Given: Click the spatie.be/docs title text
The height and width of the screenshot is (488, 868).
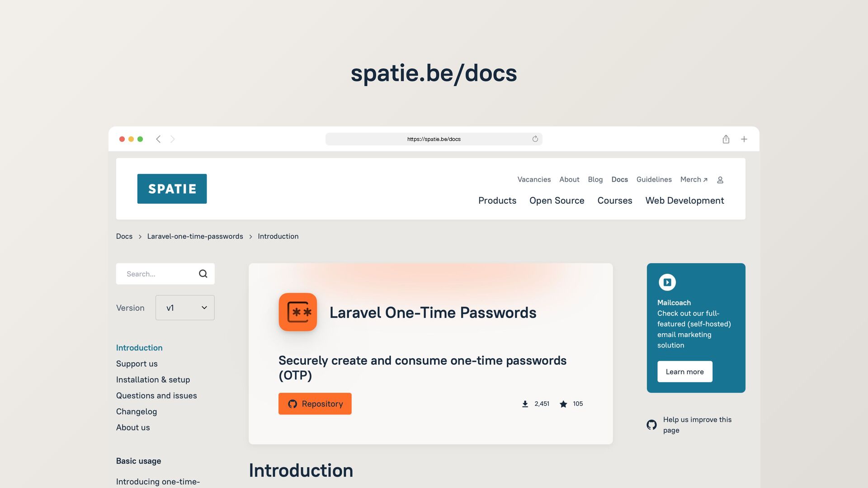Looking at the screenshot, I should coord(434,73).
